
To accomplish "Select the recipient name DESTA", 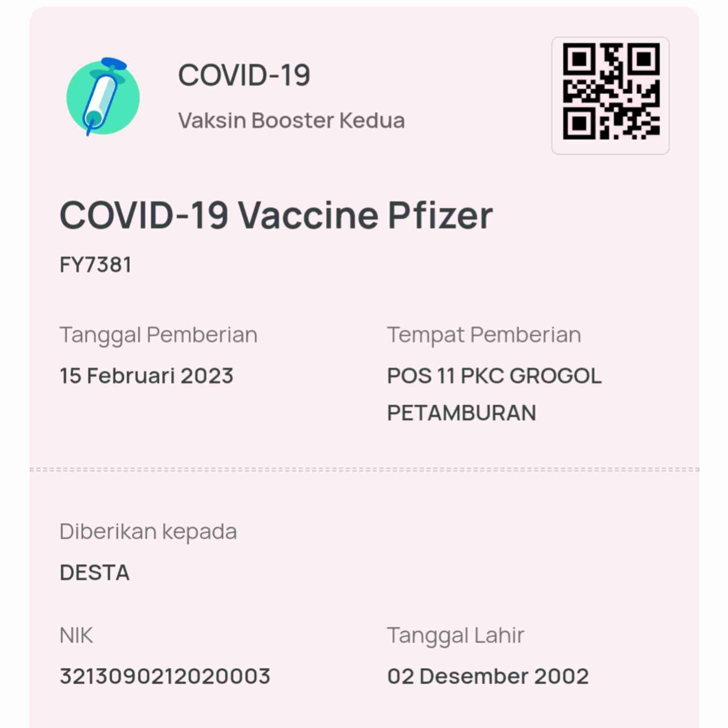I will pyautogui.click(x=95, y=573).
